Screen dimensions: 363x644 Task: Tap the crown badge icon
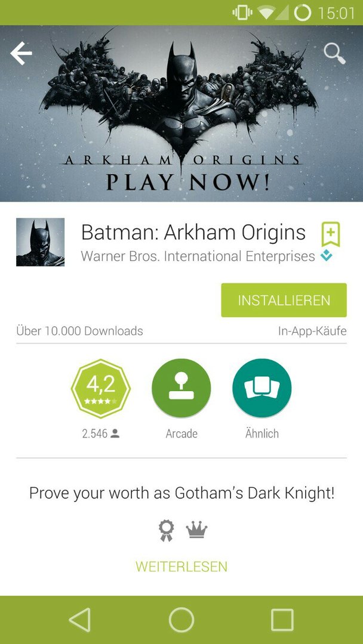[196, 530]
